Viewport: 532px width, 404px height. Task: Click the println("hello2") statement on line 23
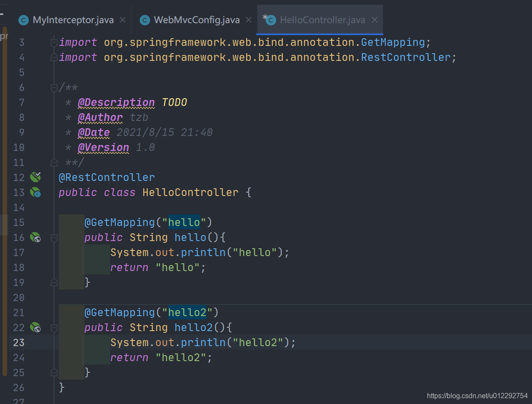point(203,342)
